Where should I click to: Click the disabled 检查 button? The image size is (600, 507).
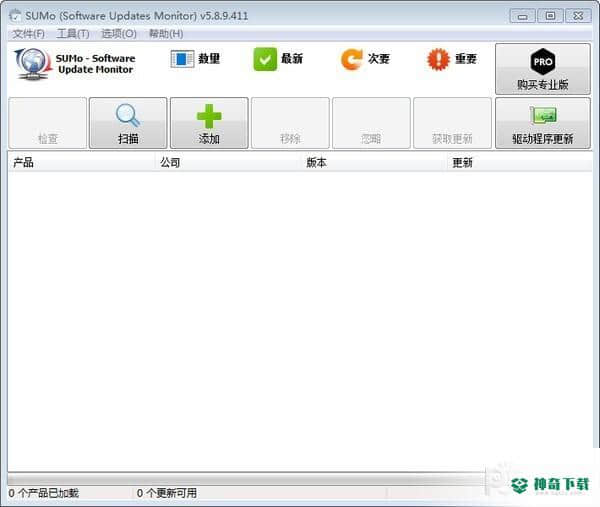pyautogui.click(x=47, y=123)
